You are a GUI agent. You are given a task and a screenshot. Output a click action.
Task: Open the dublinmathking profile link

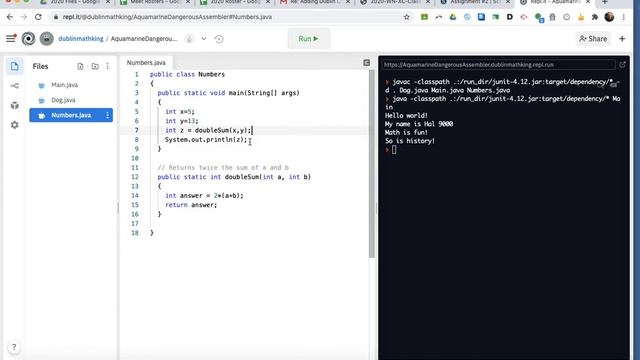[x=80, y=39]
